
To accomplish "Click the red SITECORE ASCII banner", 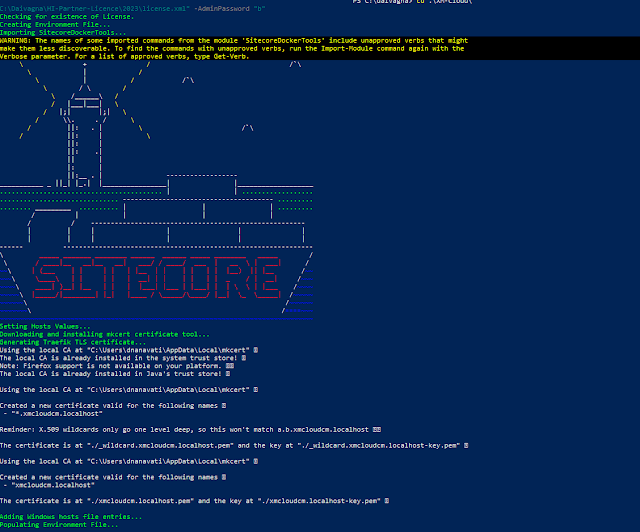I will pos(157,278).
